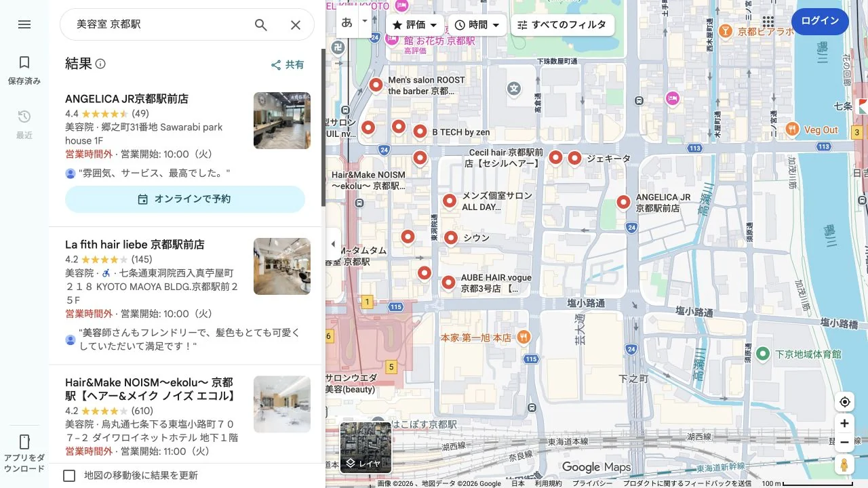The width and height of the screenshot is (868, 488).
Task: Open La fith hair liebe 京都駅前店 result
Action: tap(134, 245)
